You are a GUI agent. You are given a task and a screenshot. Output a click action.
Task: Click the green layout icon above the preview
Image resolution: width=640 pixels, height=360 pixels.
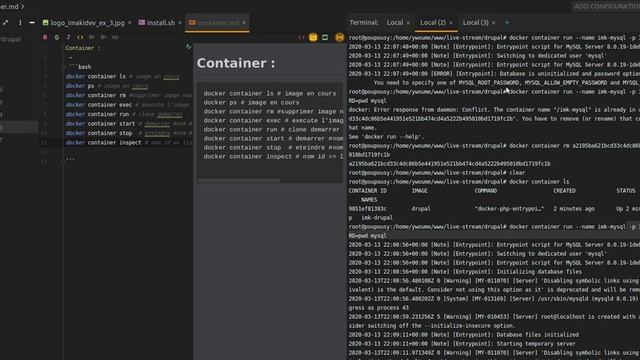coord(325,37)
